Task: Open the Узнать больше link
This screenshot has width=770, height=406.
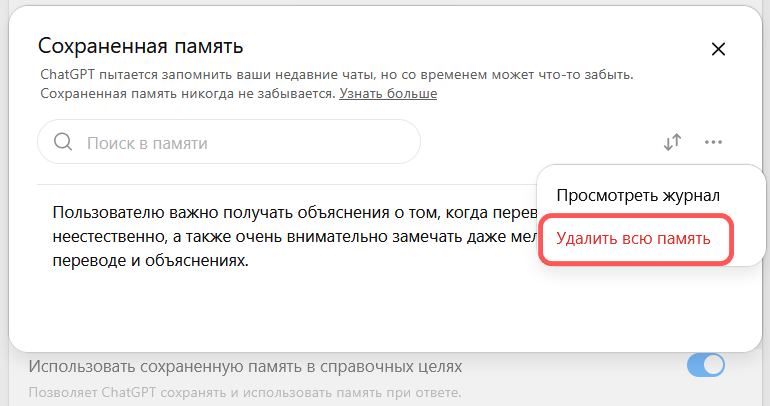Action: (x=388, y=93)
